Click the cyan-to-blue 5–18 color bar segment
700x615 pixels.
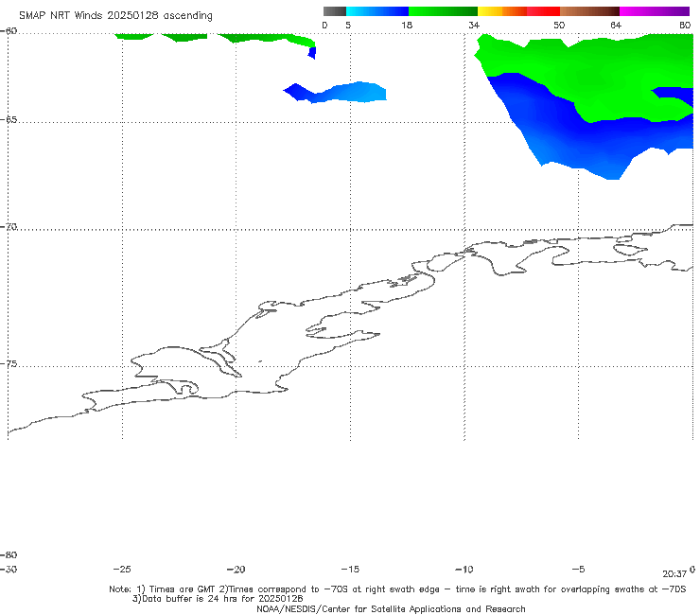click(377, 11)
